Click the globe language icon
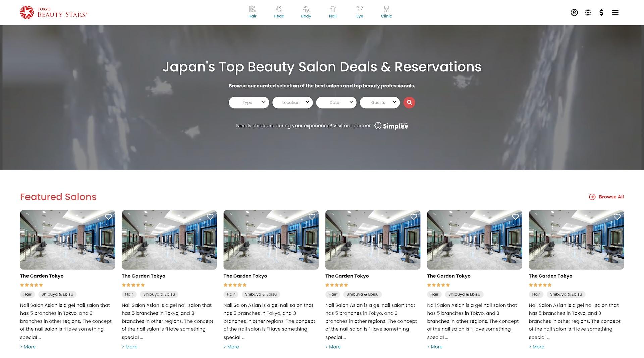The height and width of the screenshot is (358, 644). pyautogui.click(x=588, y=13)
